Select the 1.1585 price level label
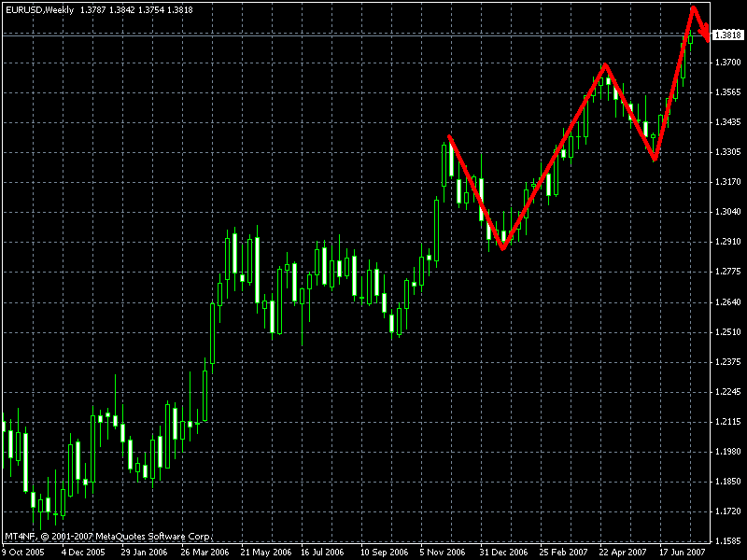Image resolution: width=747 pixels, height=560 pixels. [728, 541]
